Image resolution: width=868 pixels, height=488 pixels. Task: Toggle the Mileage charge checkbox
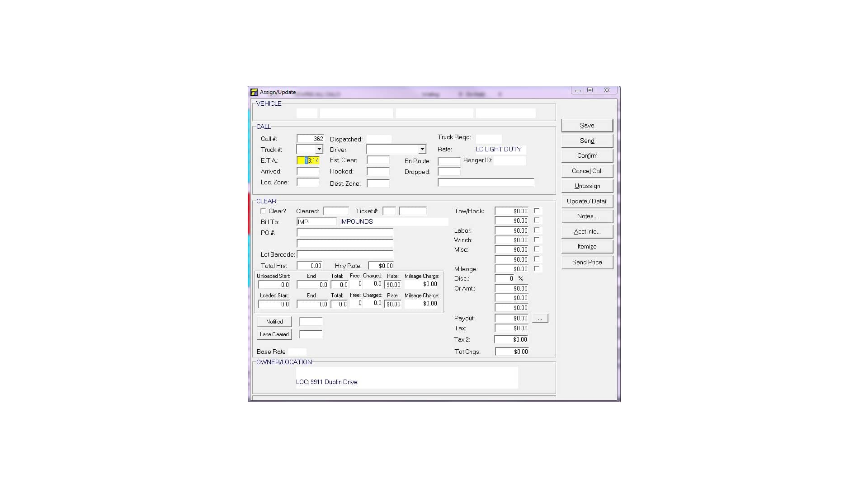(x=537, y=269)
